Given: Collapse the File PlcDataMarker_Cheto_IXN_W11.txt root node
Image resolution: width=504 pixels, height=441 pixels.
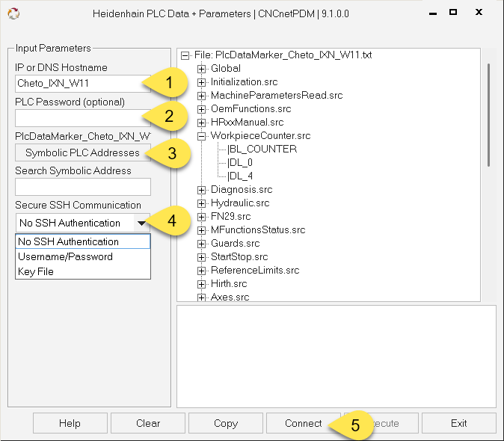Looking at the screenshot, I should [x=185, y=55].
